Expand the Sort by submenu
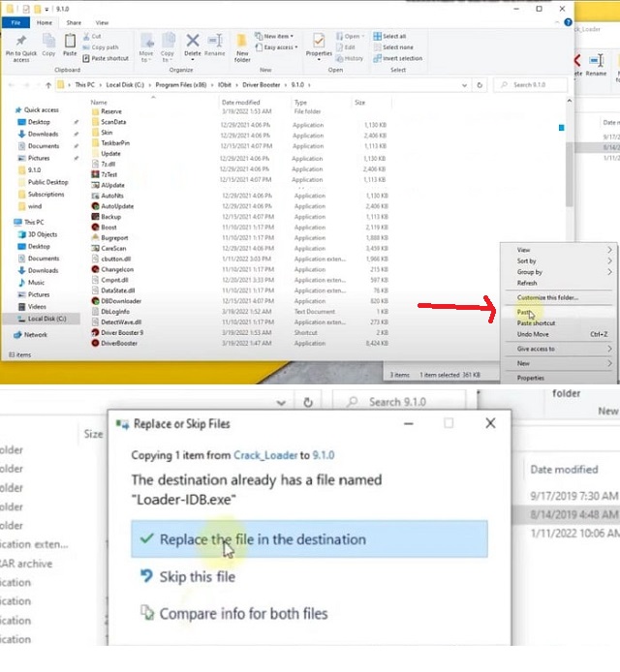Viewport: 620px width, 672px height. point(528,260)
